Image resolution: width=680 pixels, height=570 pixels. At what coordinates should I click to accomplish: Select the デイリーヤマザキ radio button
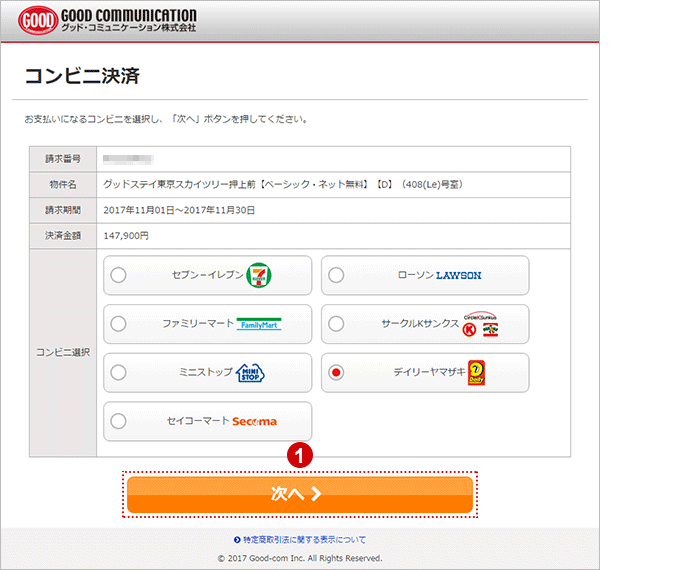[x=337, y=373]
